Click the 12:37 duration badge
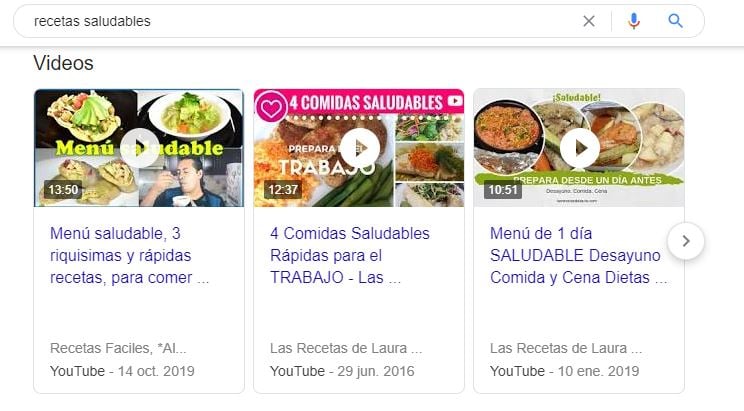This screenshot has height=411, width=744. [x=283, y=190]
